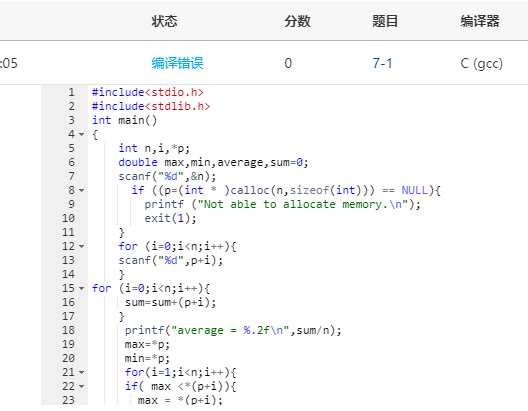Click the min=*p; line
Viewport: 528px width, 411px height.
(x=147, y=358)
